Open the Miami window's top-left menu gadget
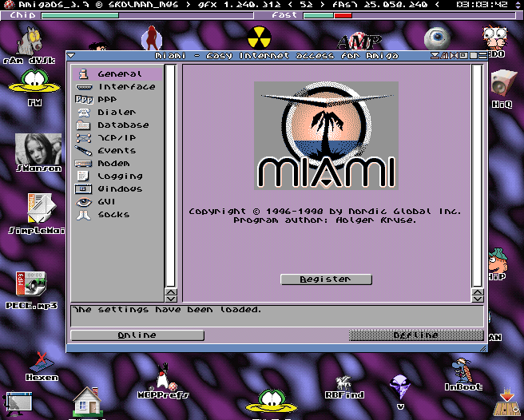Viewport: 524px width, 420px height. point(70,56)
